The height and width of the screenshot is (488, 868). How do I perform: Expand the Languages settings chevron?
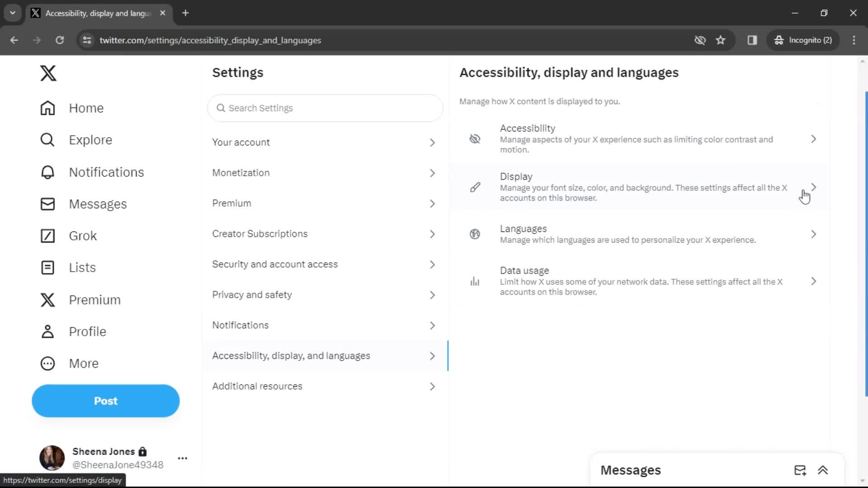click(813, 234)
